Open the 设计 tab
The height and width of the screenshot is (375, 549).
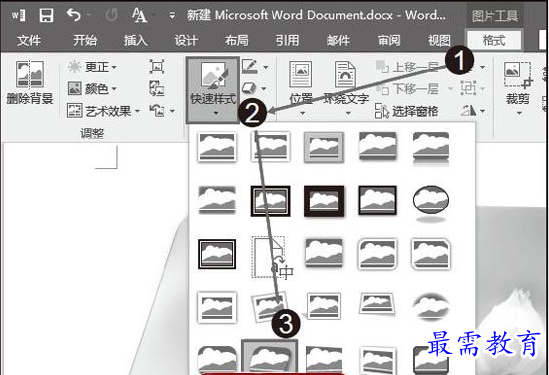[x=186, y=41]
